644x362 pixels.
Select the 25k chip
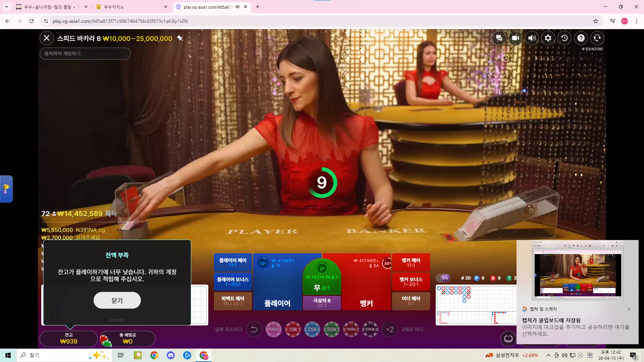(312, 329)
